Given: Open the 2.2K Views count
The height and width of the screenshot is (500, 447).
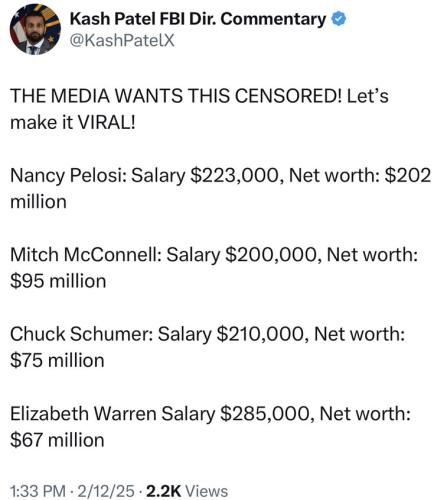Looking at the screenshot, I should coord(187,491).
